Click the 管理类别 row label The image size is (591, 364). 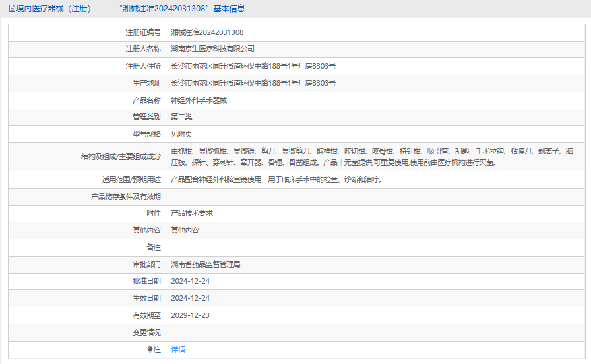pos(146,117)
